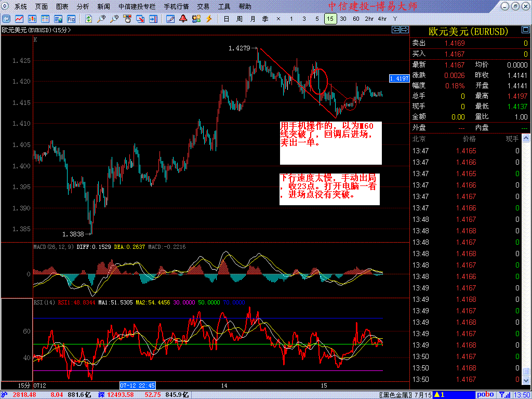Select the quarterly 季 period
Viewport: 532px width, 399px height.
click(x=265, y=19)
